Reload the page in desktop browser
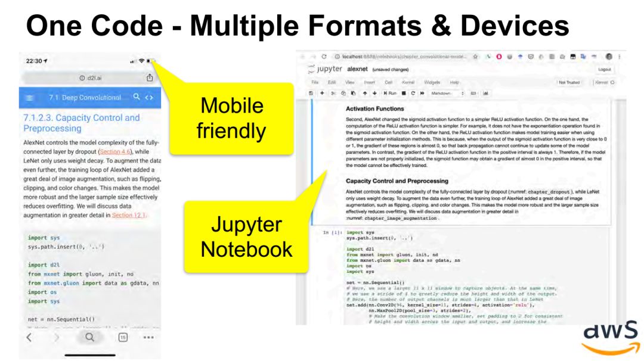The width and height of the screenshot is (644, 361). pos(324,57)
